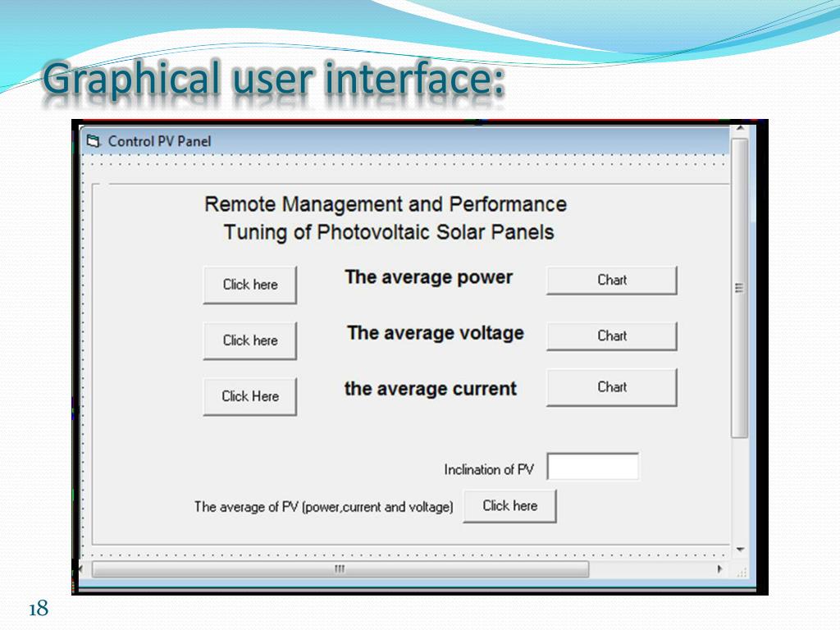Click the vertical scrollbar thumb

coord(740,288)
